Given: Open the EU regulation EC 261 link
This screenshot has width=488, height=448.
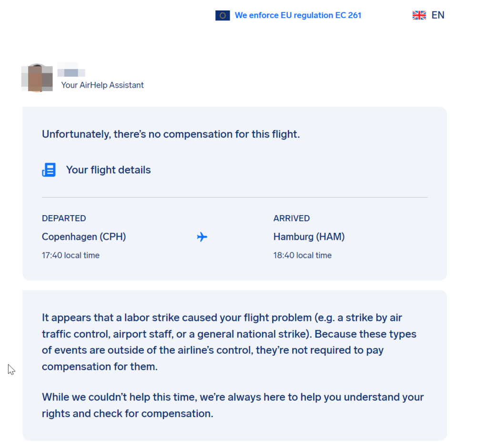Looking at the screenshot, I should [x=298, y=15].
